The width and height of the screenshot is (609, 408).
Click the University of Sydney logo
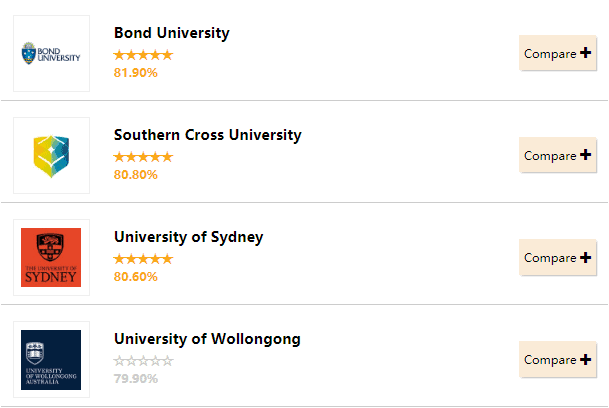51,257
